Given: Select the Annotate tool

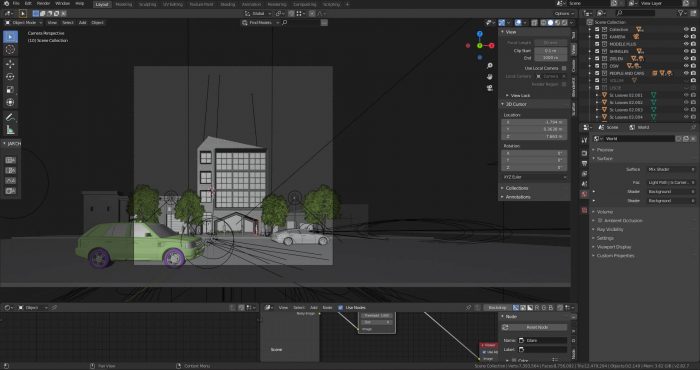Looking at the screenshot, I should click(x=10, y=117).
